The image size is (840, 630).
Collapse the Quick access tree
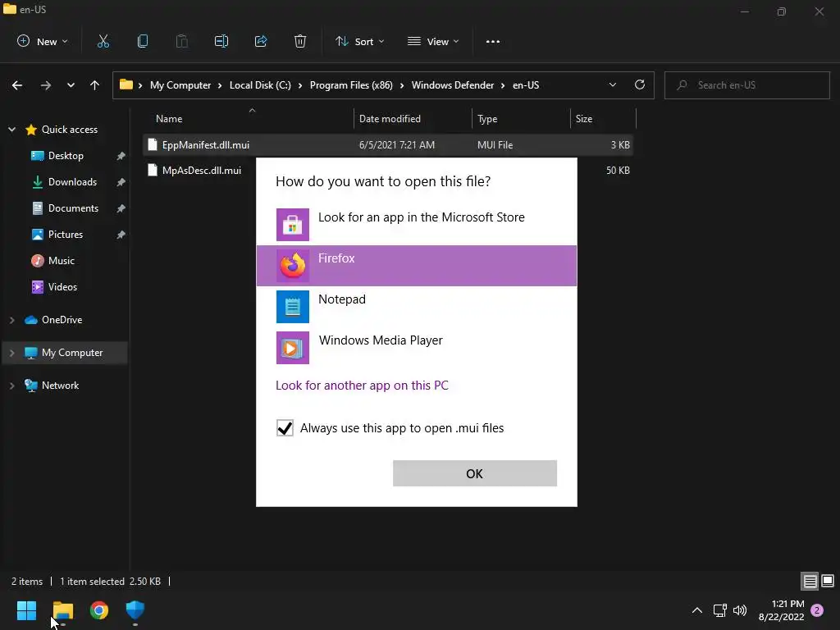tap(11, 130)
